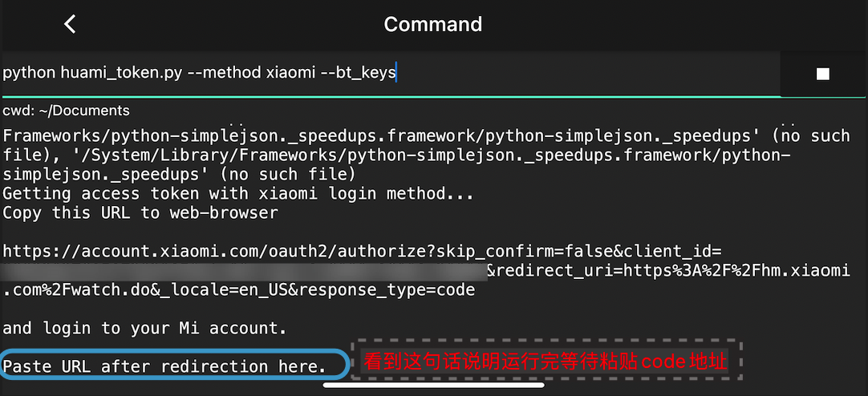
Task: Tap the green progress line under command
Action: pyautogui.click(x=390, y=96)
